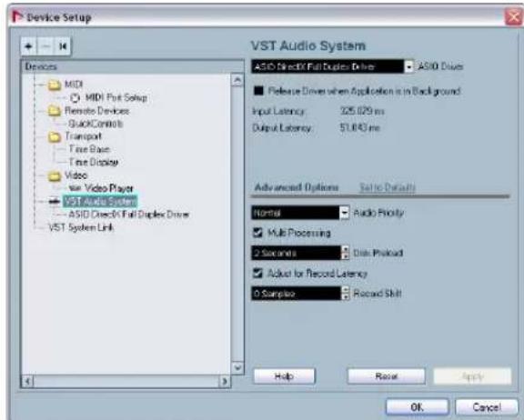Click the Disk Preload stepper arrows
Image resolution: width=524 pixels, height=420 pixels.
pyautogui.click(x=345, y=253)
